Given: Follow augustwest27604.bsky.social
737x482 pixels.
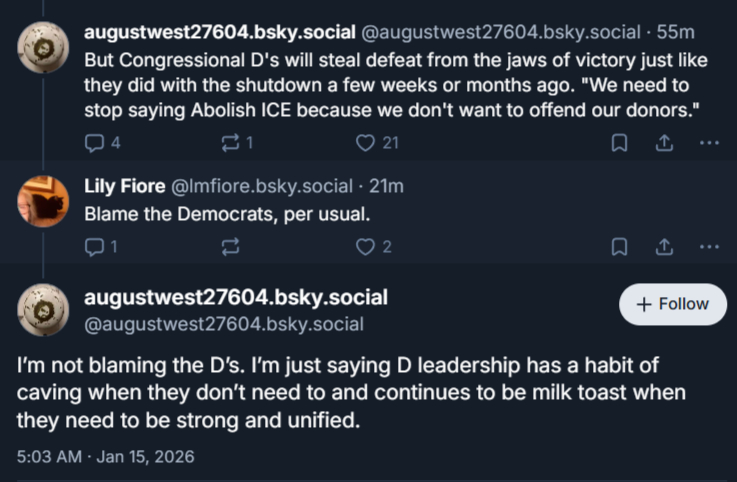Looking at the screenshot, I should (x=671, y=304).
